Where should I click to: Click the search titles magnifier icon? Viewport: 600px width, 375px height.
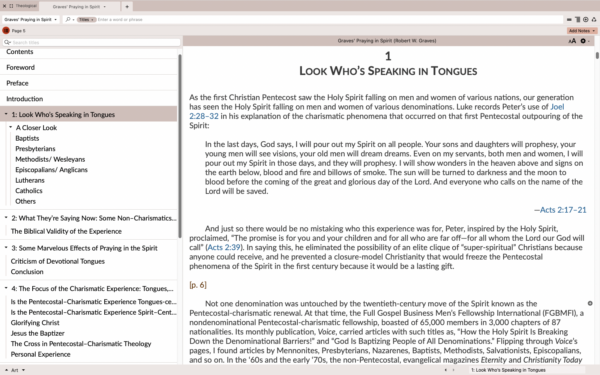pyautogui.click(x=7, y=42)
